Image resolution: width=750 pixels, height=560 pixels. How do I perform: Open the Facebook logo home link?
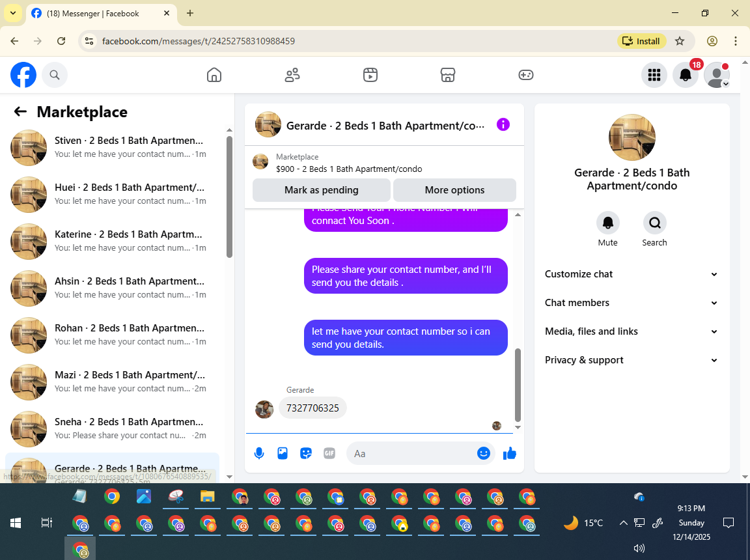[x=23, y=75]
